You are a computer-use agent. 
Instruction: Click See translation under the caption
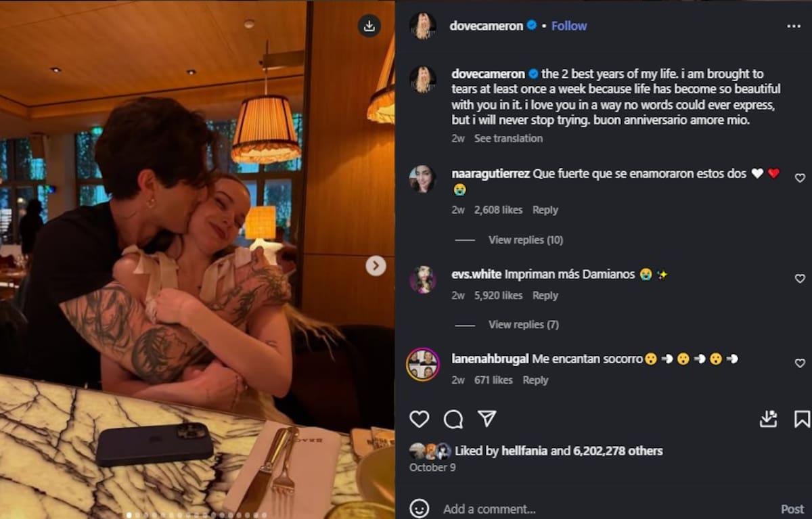click(x=509, y=138)
